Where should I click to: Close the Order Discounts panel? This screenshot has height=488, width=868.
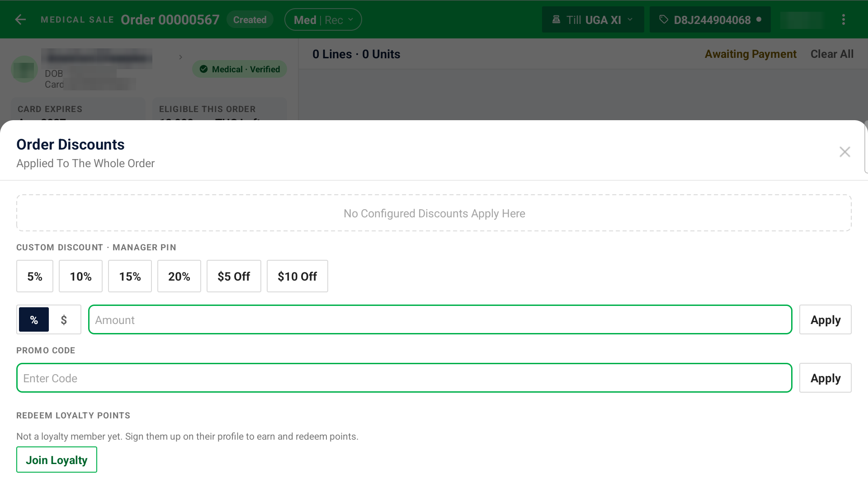845,152
